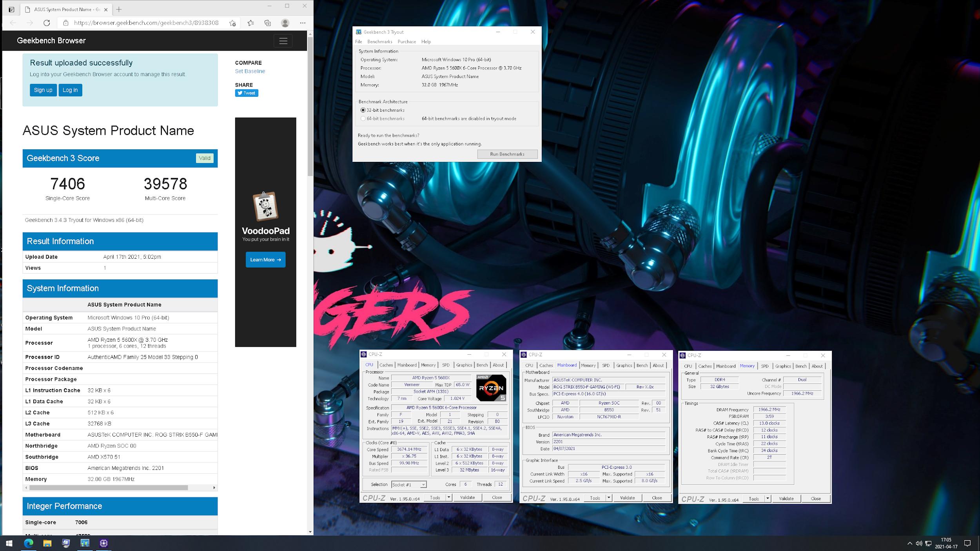The height and width of the screenshot is (551, 980).
Task: Click the volume speaker tray icon
Action: point(919,543)
